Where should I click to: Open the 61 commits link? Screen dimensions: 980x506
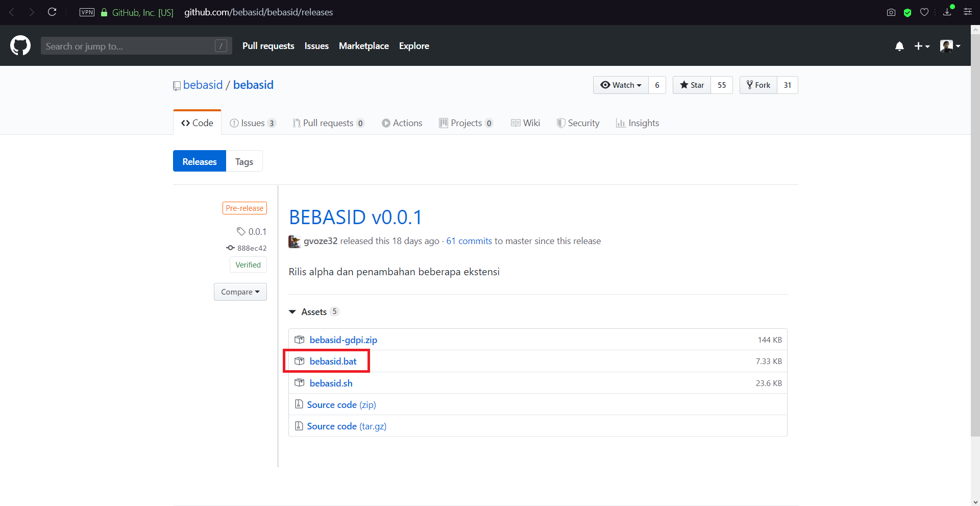(469, 241)
